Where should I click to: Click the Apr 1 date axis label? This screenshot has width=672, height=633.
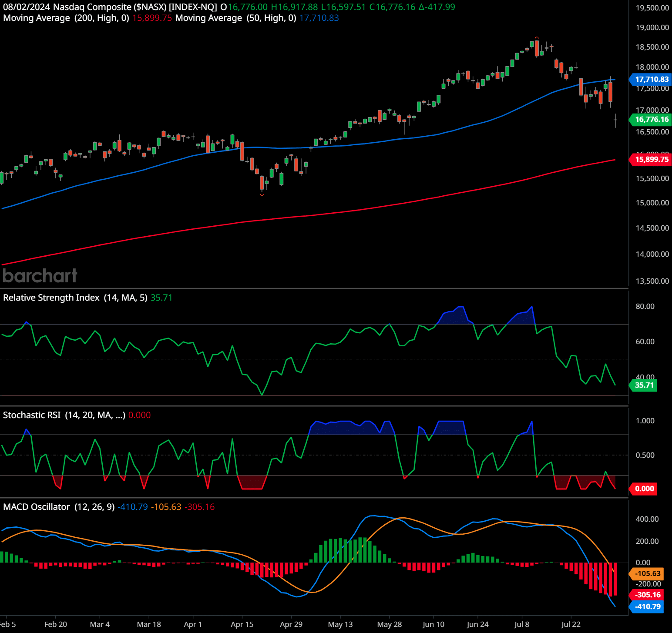click(x=193, y=624)
